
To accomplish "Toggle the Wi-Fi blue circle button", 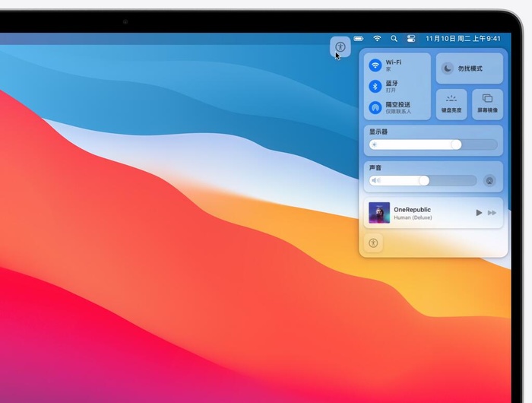I will point(375,65).
